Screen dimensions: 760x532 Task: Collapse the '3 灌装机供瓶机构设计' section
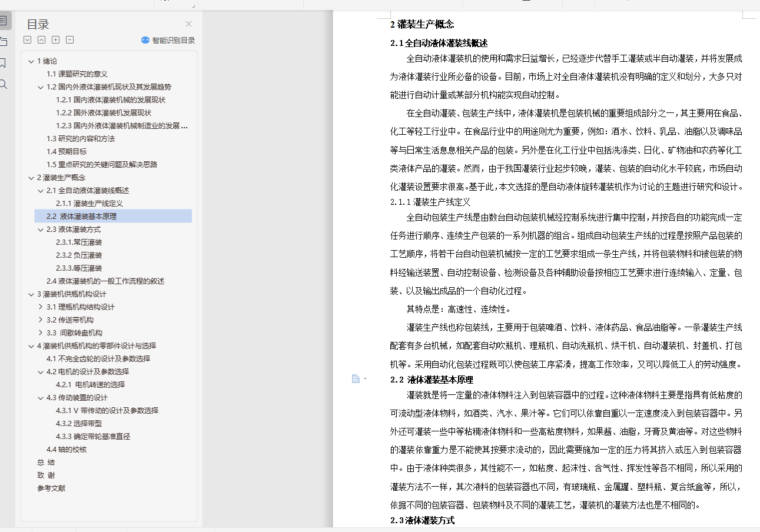[31, 294]
